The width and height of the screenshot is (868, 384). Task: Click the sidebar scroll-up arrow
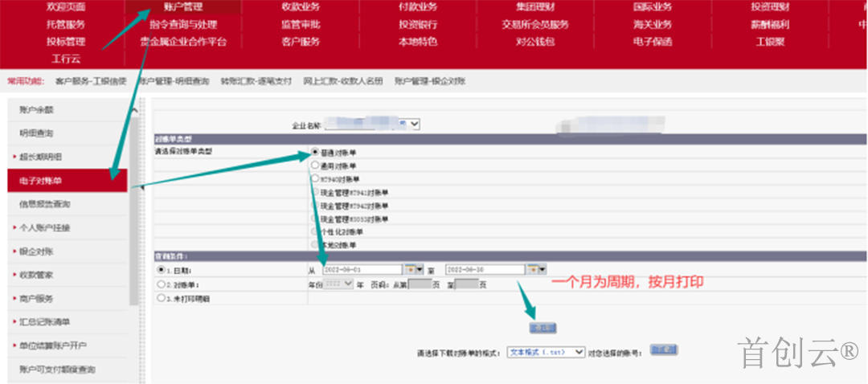(x=134, y=111)
